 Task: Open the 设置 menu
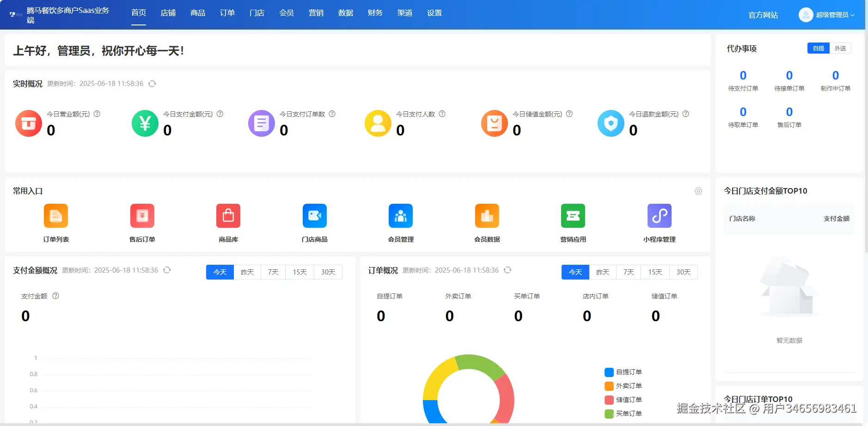(434, 13)
